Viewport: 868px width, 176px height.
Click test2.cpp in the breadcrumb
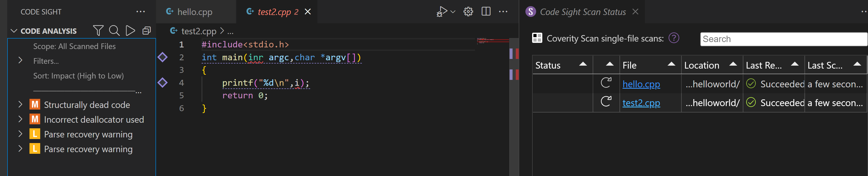coord(199,31)
